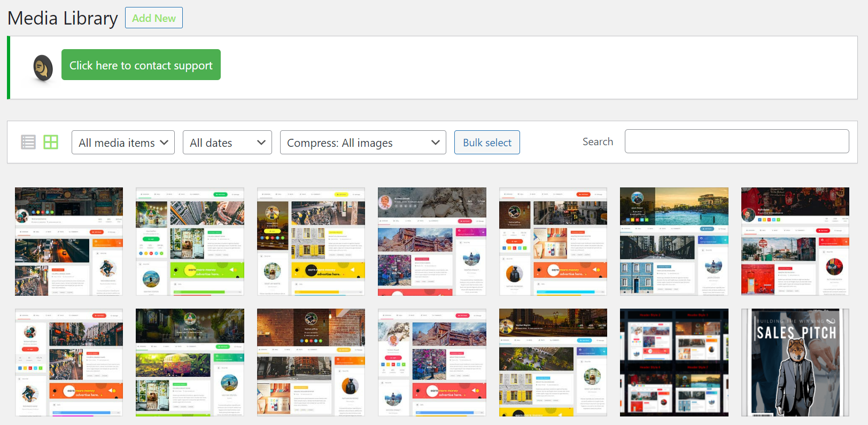Open the All media items dropdown

click(123, 143)
